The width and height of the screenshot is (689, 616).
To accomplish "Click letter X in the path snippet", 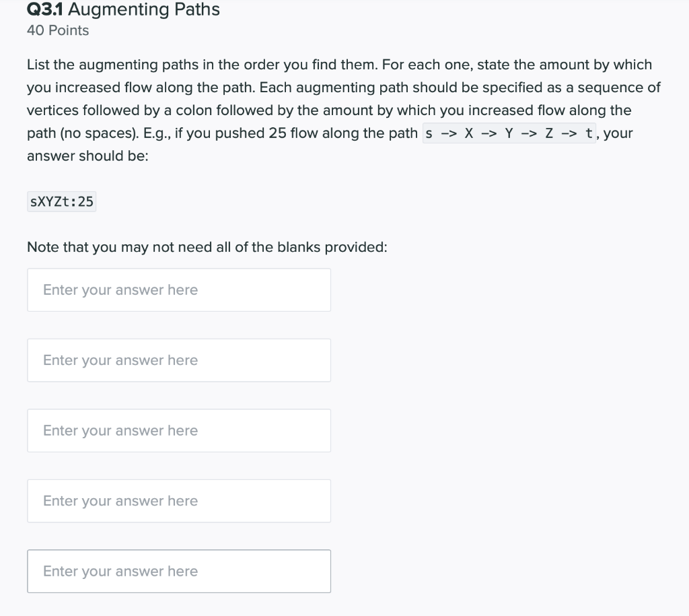I will coord(469,133).
